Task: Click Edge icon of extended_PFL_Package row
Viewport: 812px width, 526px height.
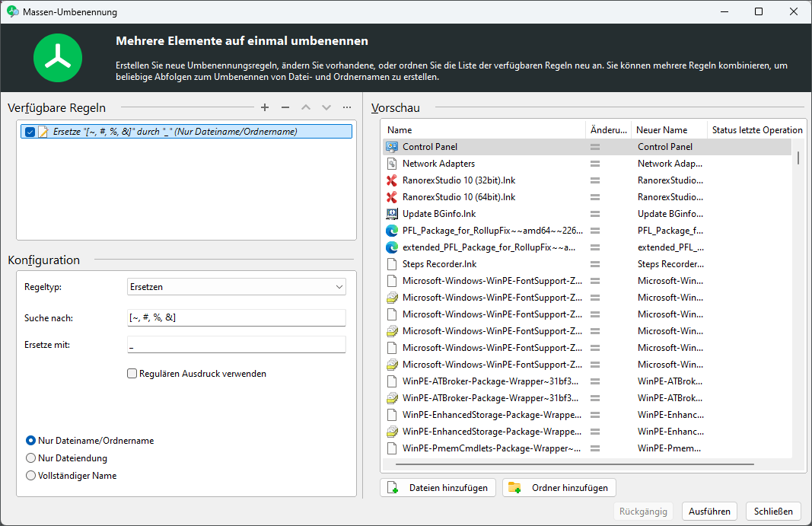Action: point(392,247)
